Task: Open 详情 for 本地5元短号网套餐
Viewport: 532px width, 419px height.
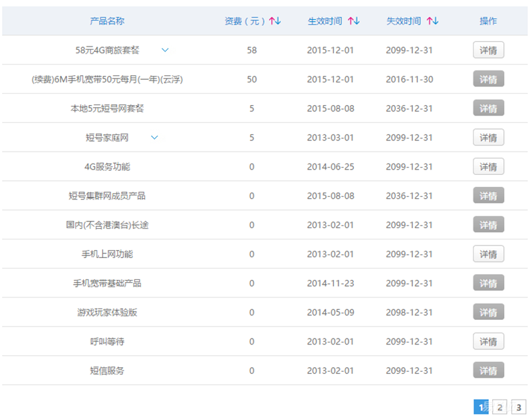Action: tap(488, 108)
